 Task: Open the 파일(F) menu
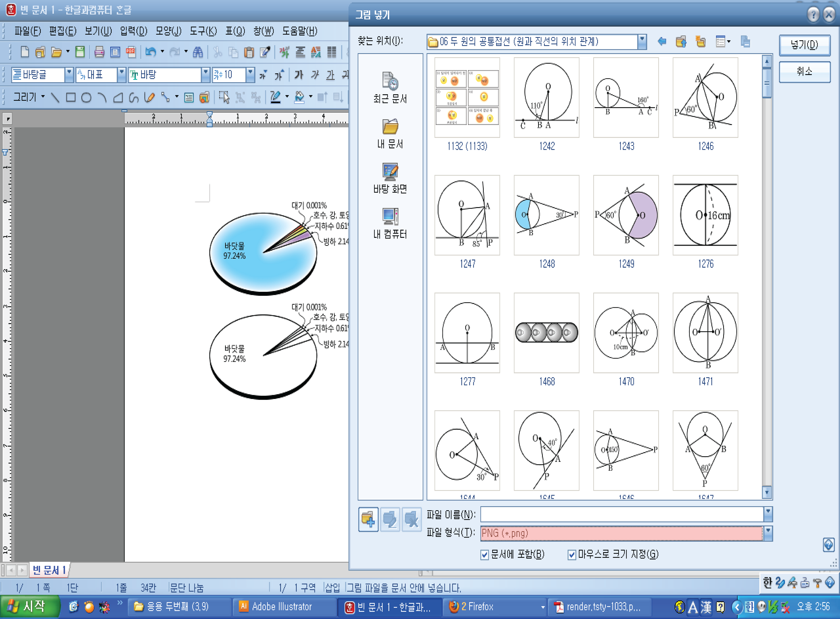tap(28, 31)
